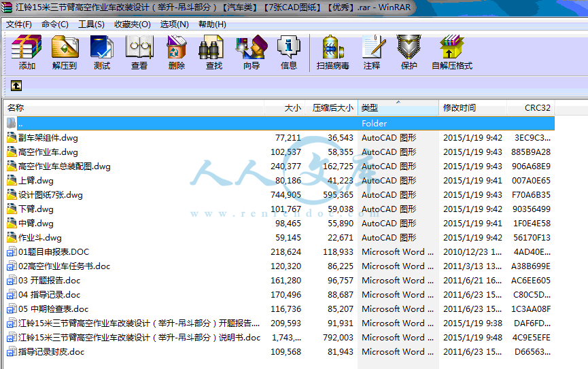The image size is (588, 369).
Task: Click the dwg icon of 高空作业车.dwg
Action: tap(12, 152)
